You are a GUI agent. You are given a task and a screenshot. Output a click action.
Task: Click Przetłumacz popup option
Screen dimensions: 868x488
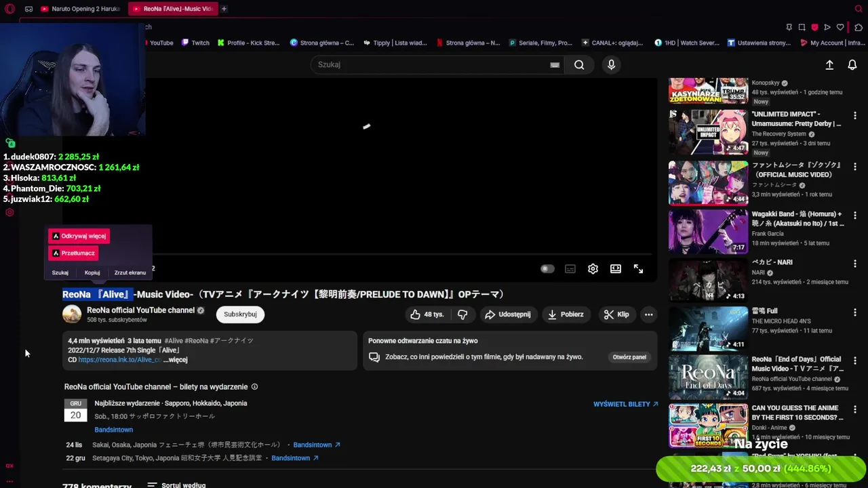coord(73,253)
